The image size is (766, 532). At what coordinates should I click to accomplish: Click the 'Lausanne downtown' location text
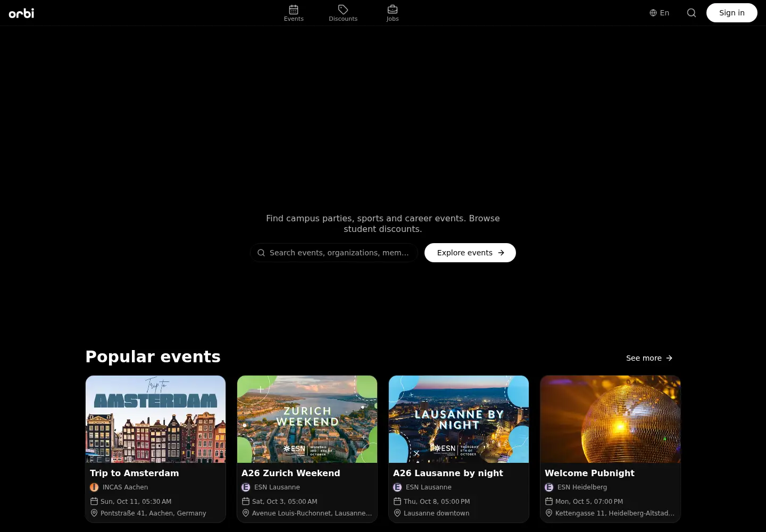[x=437, y=513]
